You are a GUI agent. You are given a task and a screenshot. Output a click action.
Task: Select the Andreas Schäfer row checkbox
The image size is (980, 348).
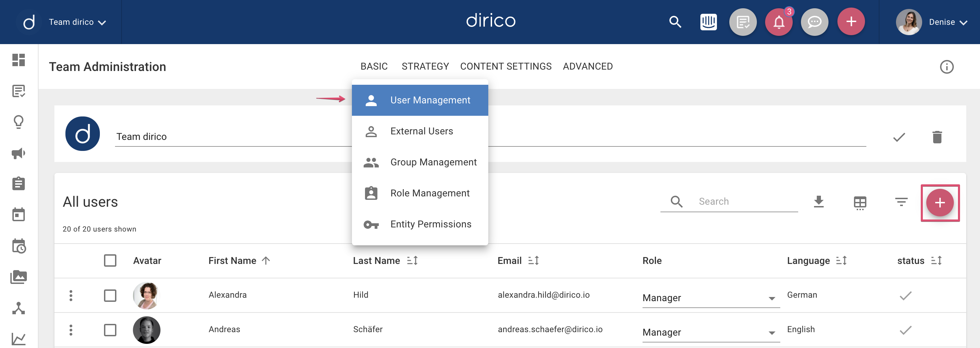(110, 330)
